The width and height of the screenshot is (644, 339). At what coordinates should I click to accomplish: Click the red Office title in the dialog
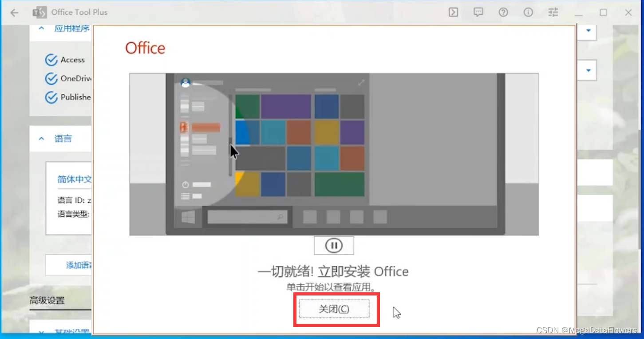pyautogui.click(x=145, y=48)
